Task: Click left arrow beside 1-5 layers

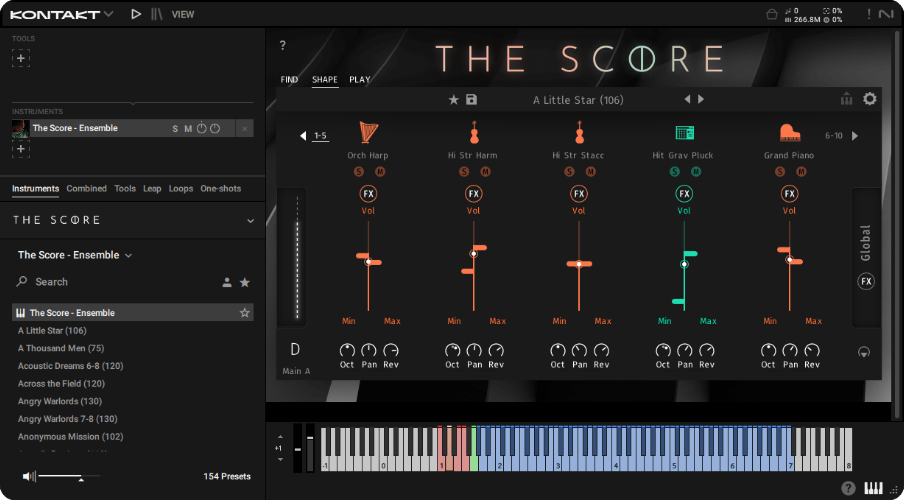Action: tap(303, 136)
